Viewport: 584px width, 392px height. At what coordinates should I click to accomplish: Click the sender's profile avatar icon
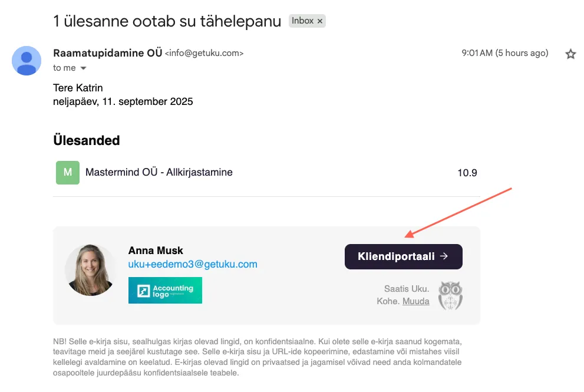click(27, 61)
